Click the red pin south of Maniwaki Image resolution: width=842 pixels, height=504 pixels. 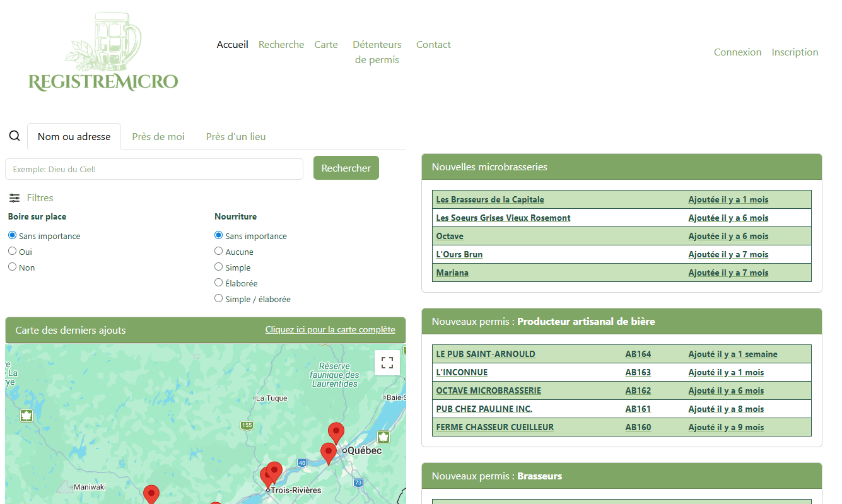pyautogui.click(x=151, y=493)
